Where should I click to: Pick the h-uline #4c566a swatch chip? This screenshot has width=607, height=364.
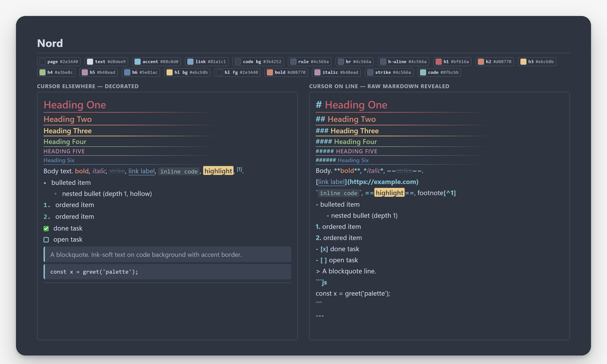(403, 61)
